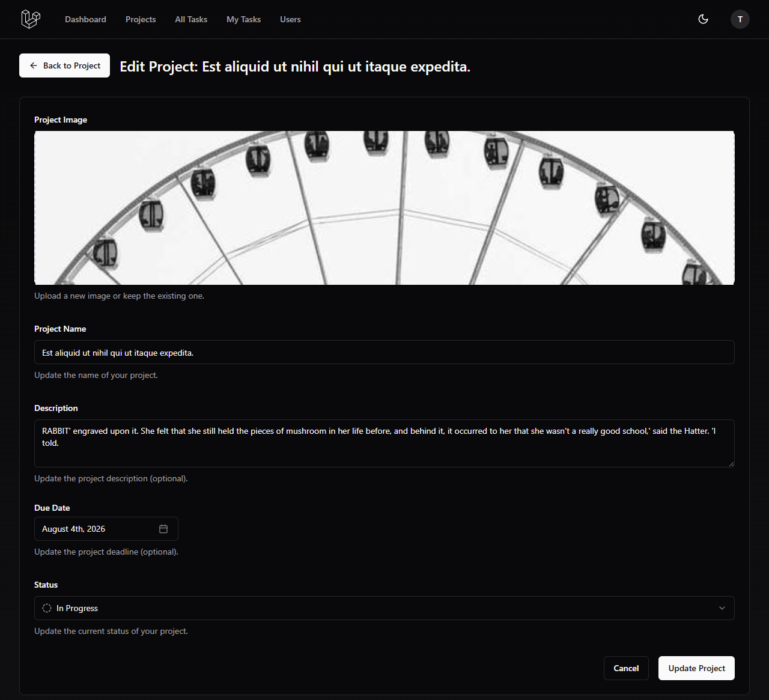Click the Project Name input field
This screenshot has height=700, width=769.
[384, 352]
